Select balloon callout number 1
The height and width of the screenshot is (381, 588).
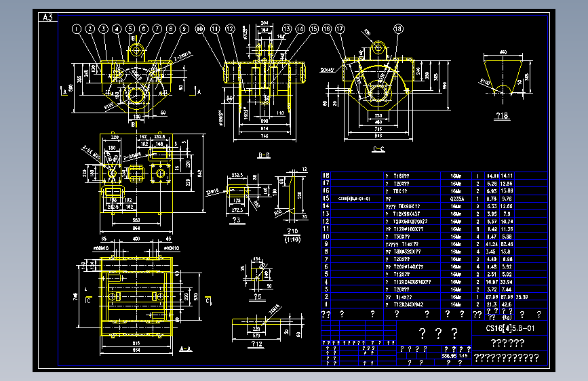pos(77,29)
